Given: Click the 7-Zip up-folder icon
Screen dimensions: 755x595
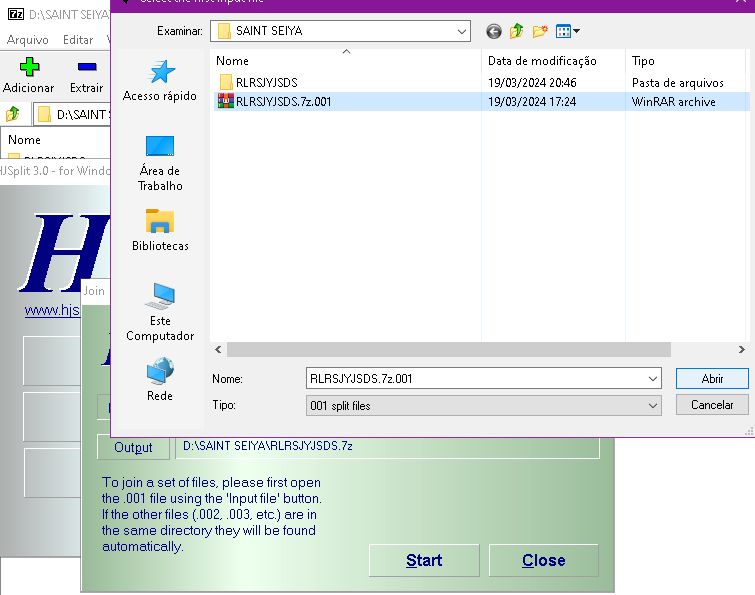Looking at the screenshot, I should point(13,114).
